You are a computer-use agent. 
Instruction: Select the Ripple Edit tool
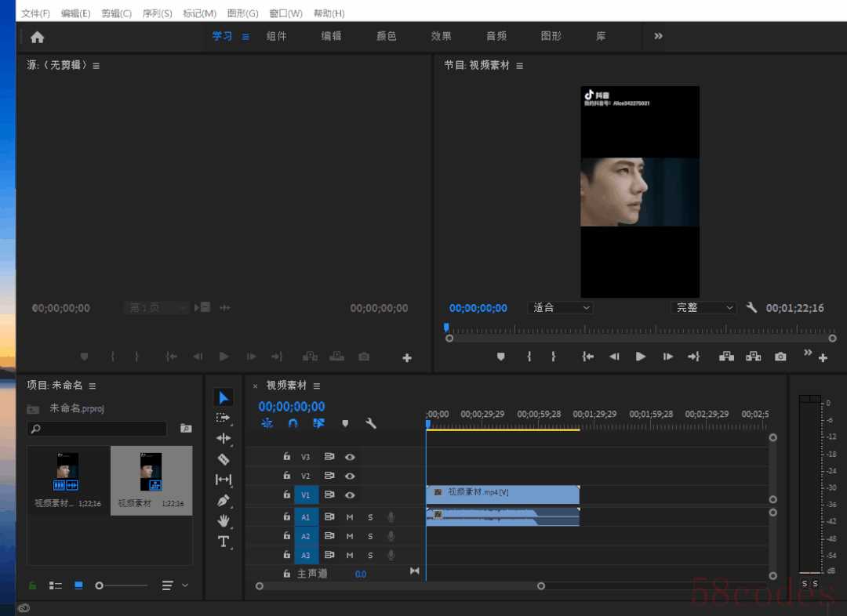click(223, 438)
